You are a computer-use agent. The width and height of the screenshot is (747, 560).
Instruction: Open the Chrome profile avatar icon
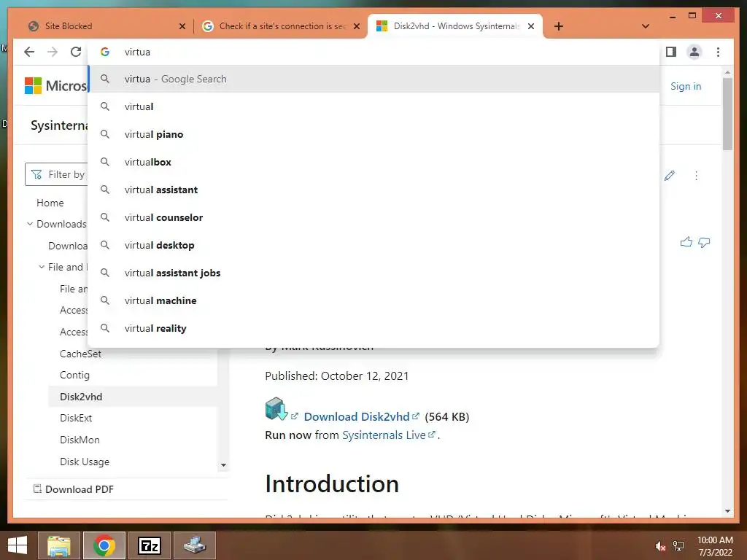coord(694,52)
